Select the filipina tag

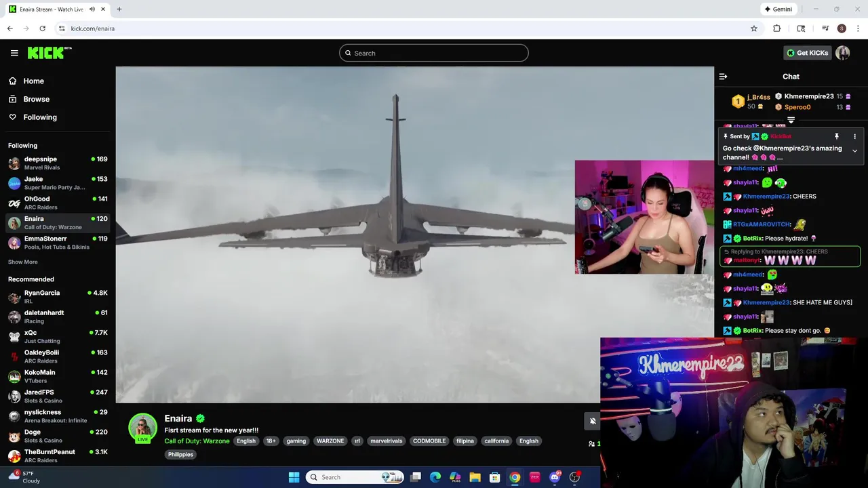465,441
